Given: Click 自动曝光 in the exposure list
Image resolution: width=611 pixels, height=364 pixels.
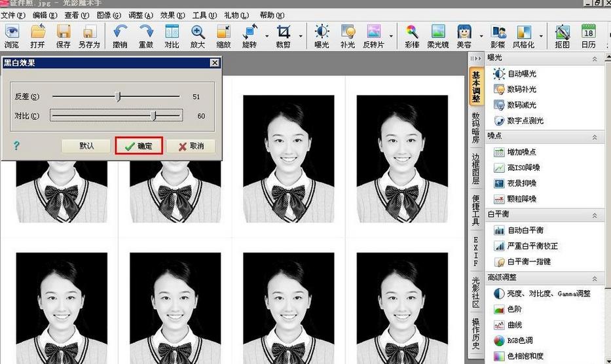Looking at the screenshot, I should coord(521,74).
